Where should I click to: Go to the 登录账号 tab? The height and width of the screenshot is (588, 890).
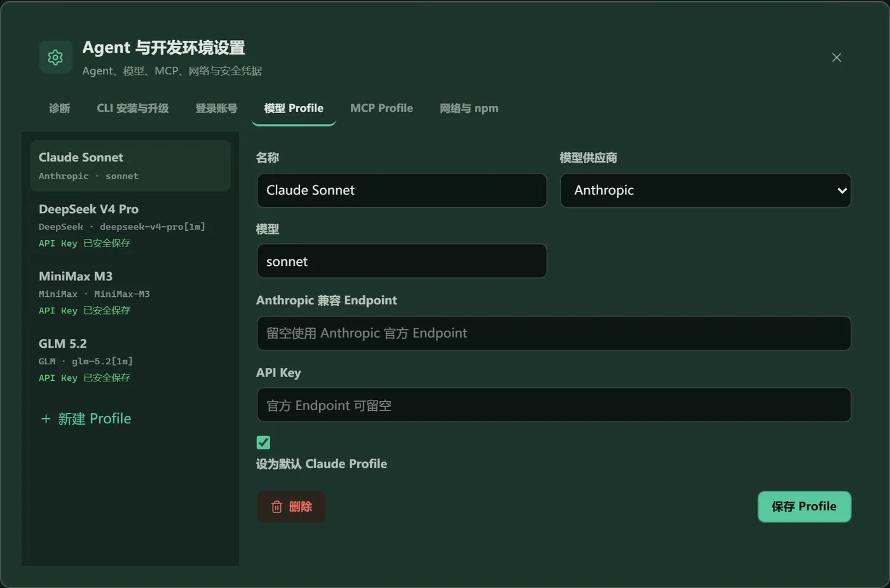[x=216, y=108]
